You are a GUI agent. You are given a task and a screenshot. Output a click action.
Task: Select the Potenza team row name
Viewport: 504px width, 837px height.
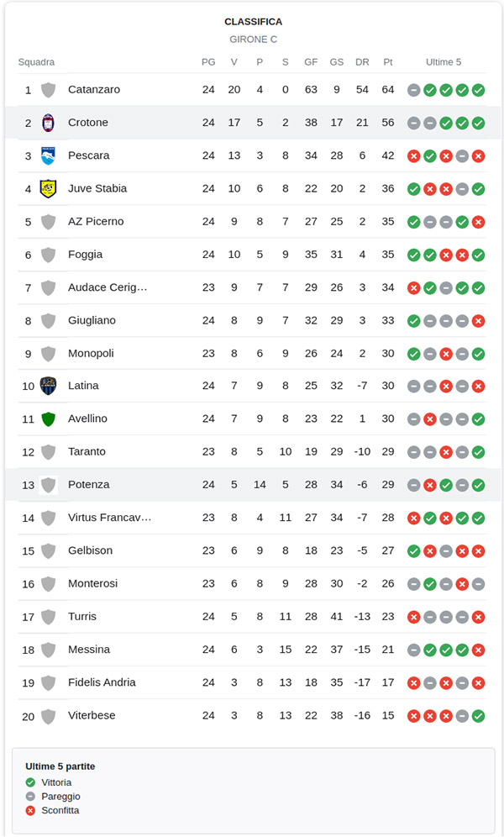(x=88, y=485)
